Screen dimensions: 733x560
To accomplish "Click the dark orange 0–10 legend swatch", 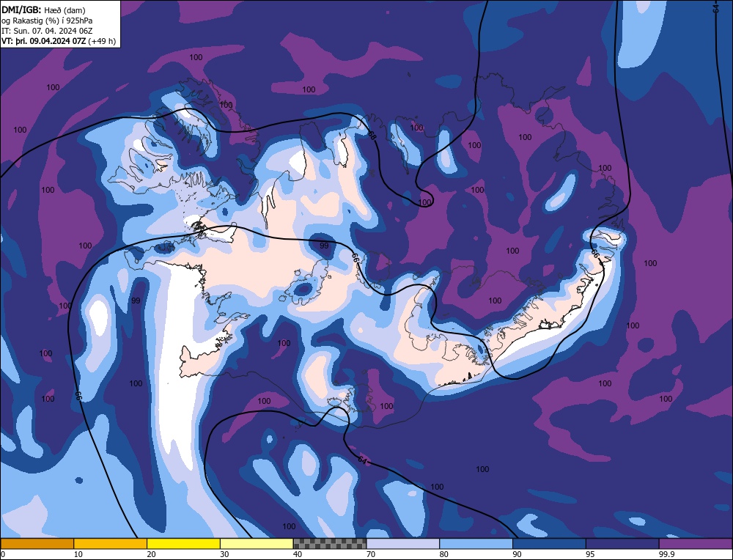I will [x=37, y=544].
